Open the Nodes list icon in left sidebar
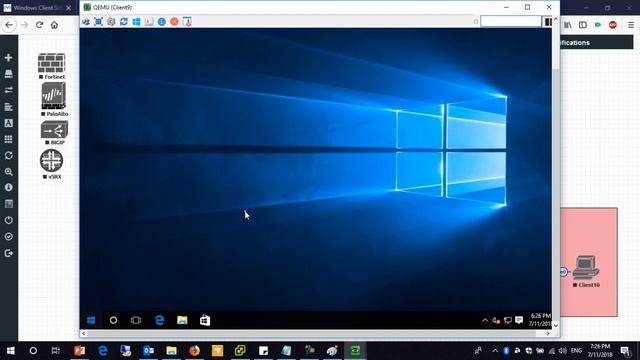 click(9, 74)
